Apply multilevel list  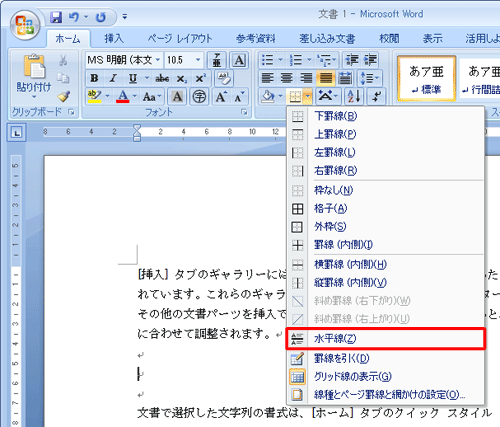[324, 60]
